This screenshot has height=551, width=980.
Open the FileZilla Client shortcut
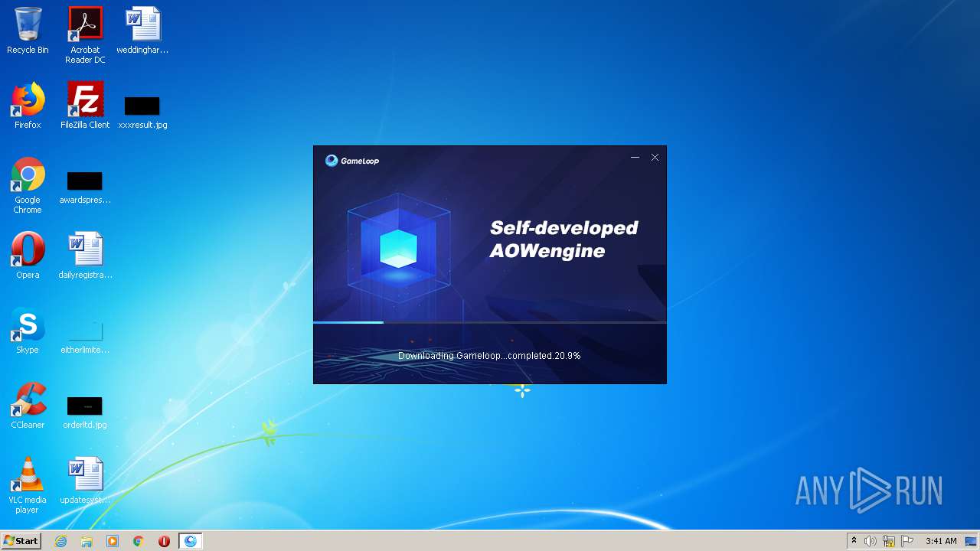85,106
